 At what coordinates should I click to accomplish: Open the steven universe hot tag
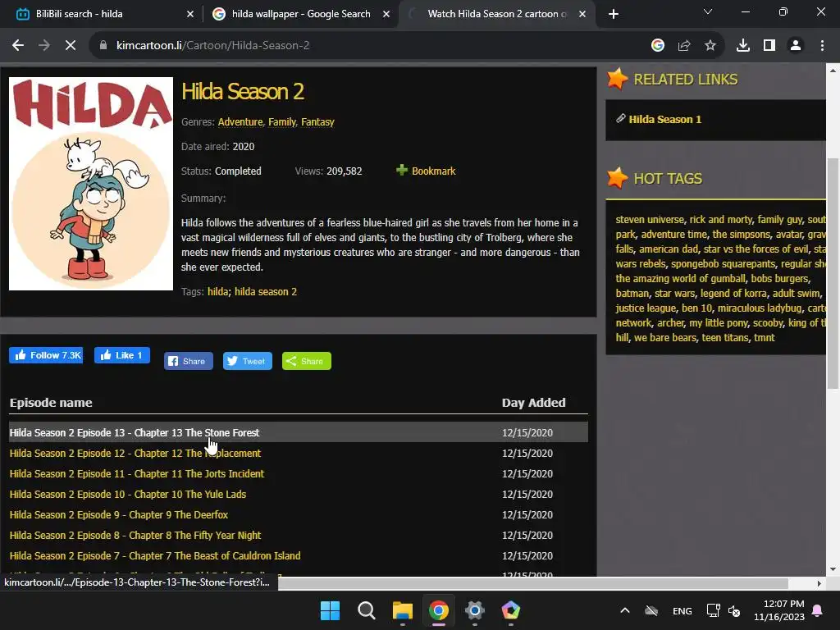(x=650, y=220)
